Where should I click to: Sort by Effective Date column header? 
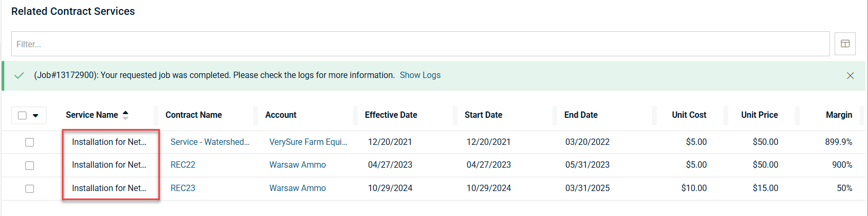point(391,115)
